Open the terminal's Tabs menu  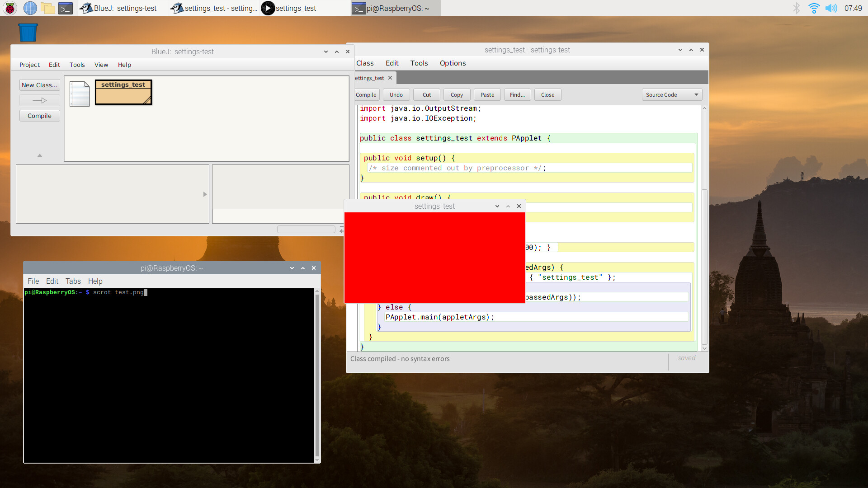tap(73, 281)
